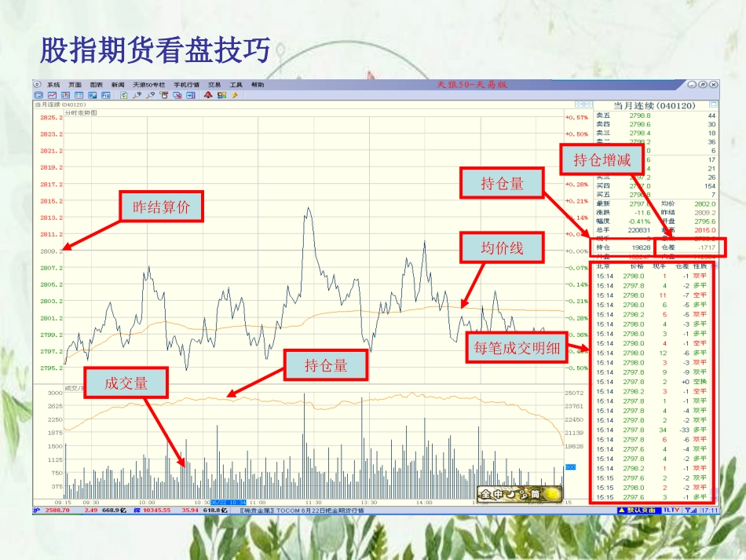
Task: Open the 系统 menu
Action: [x=53, y=85]
